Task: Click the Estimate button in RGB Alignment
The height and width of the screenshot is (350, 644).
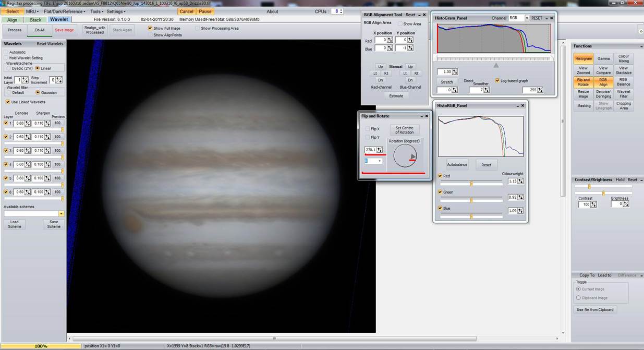Action: [x=396, y=96]
